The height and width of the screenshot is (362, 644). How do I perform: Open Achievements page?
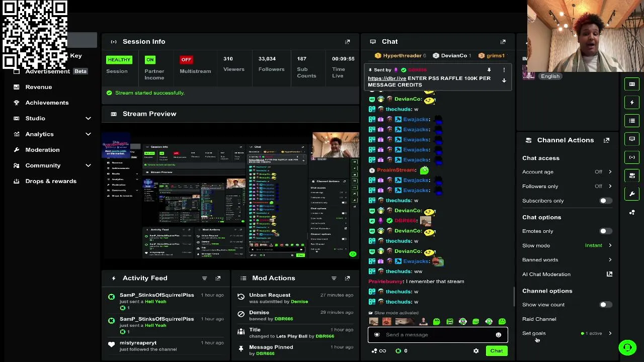coord(47,103)
